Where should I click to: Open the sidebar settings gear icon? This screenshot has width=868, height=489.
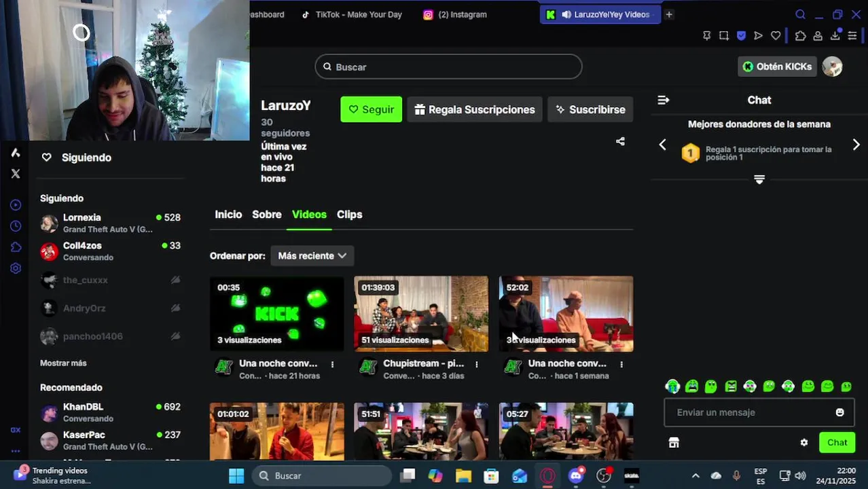pos(16,268)
